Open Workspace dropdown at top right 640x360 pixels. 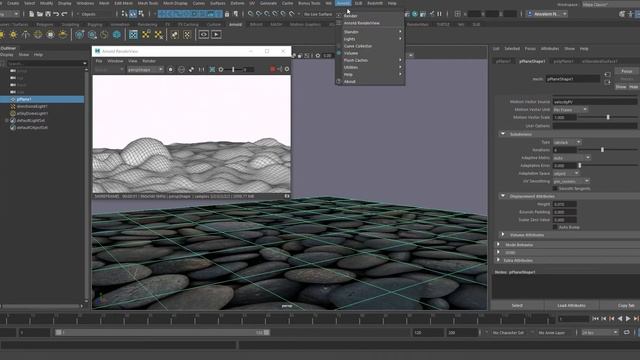tap(611, 4)
